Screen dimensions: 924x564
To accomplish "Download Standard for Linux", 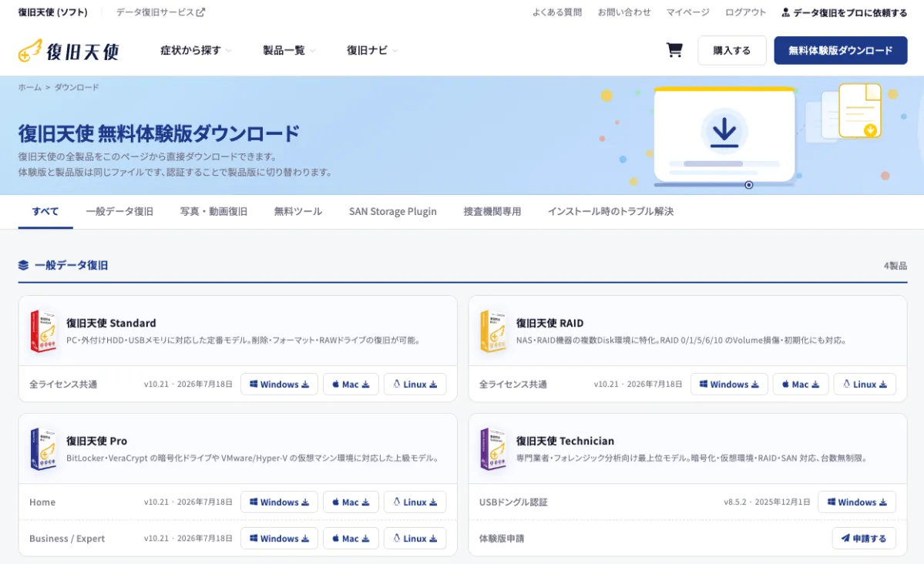I will coord(415,384).
